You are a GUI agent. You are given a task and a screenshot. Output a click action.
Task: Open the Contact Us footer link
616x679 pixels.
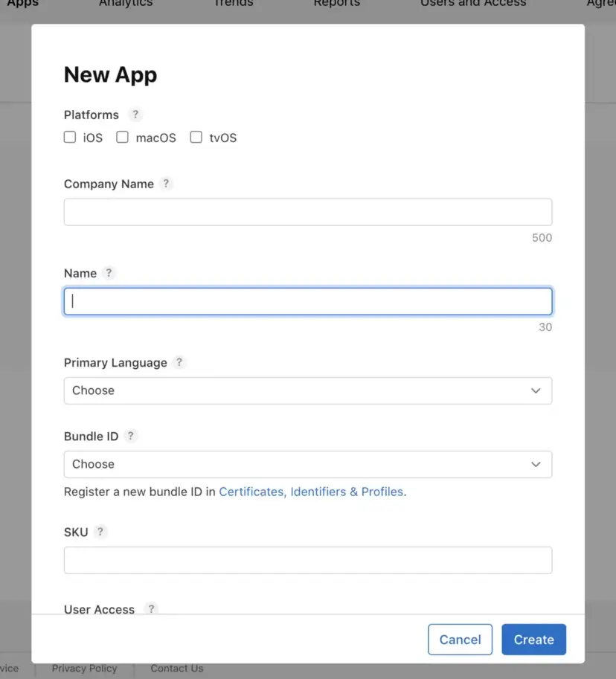point(177,668)
